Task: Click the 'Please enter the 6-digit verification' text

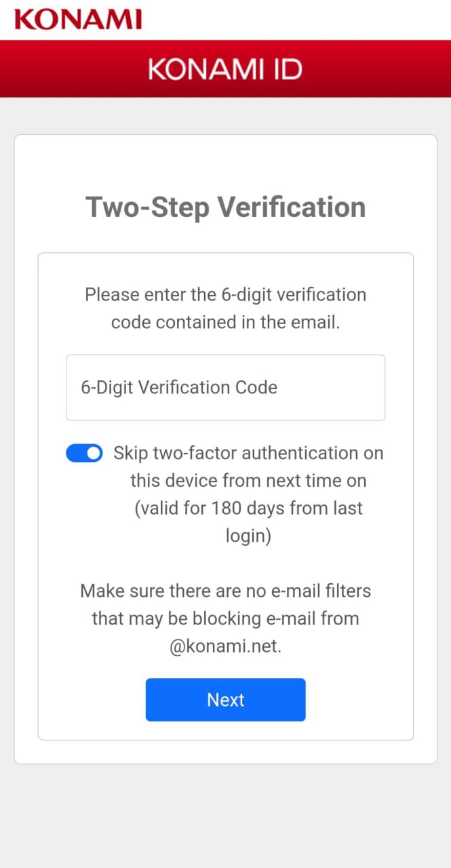Action: click(225, 295)
